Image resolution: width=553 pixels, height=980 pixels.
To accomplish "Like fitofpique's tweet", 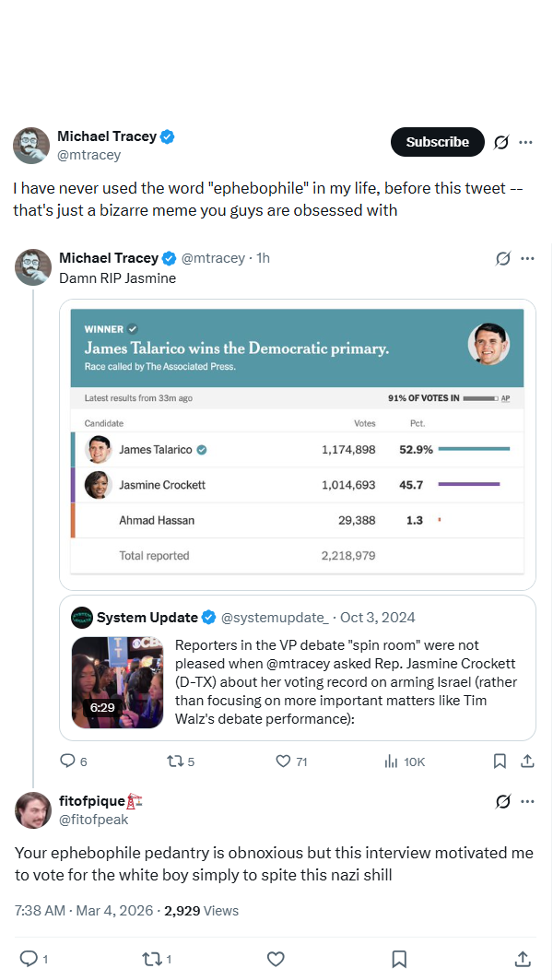I will click(276, 959).
